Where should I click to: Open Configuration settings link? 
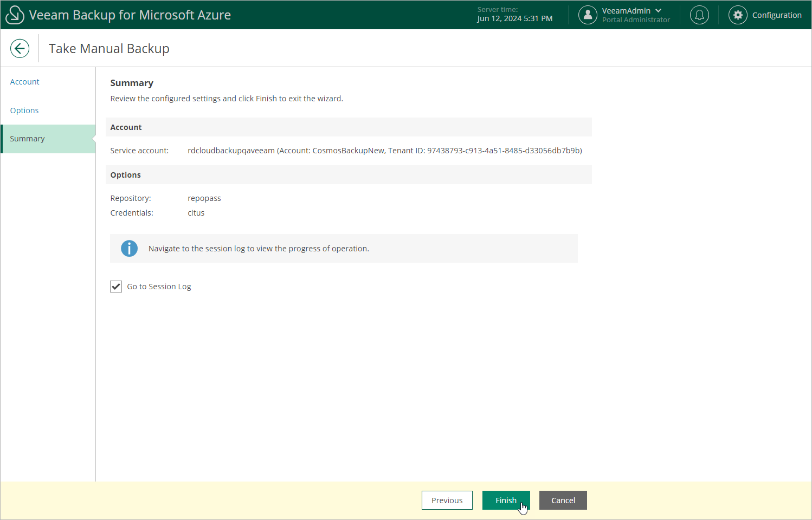click(777, 15)
